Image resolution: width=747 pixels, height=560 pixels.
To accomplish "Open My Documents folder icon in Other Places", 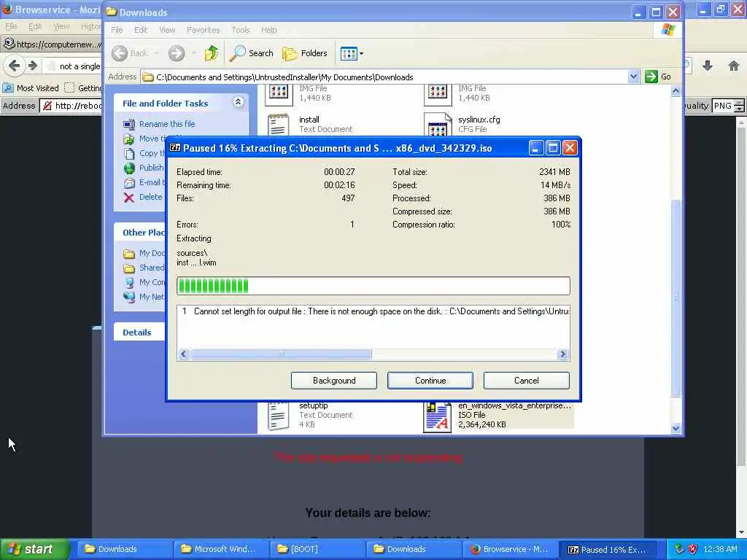I will 128,253.
